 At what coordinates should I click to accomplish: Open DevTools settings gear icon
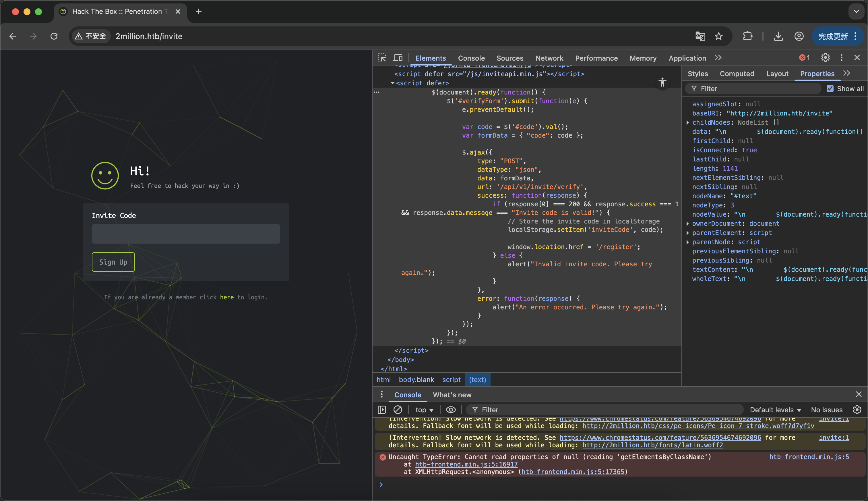(825, 58)
